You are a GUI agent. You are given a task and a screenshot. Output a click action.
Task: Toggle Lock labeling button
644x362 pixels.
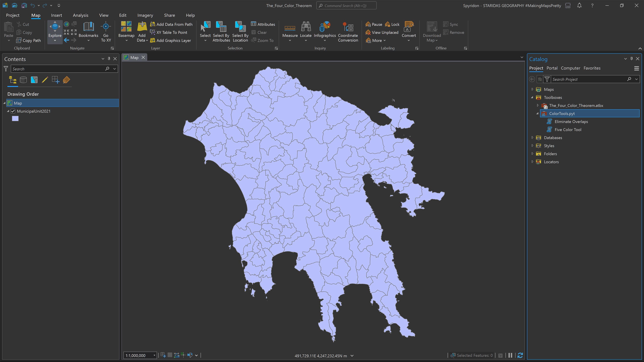point(392,24)
